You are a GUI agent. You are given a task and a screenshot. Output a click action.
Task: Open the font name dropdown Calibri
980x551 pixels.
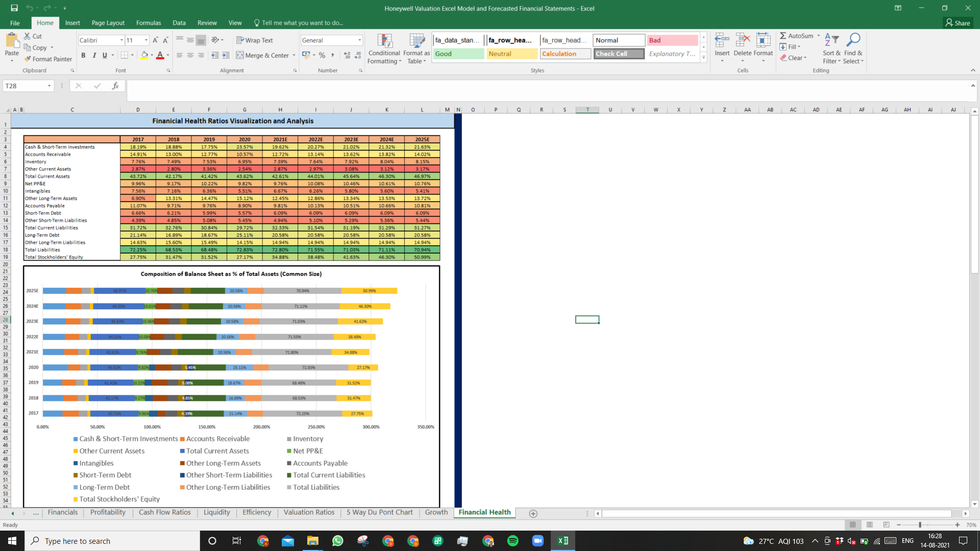click(121, 40)
